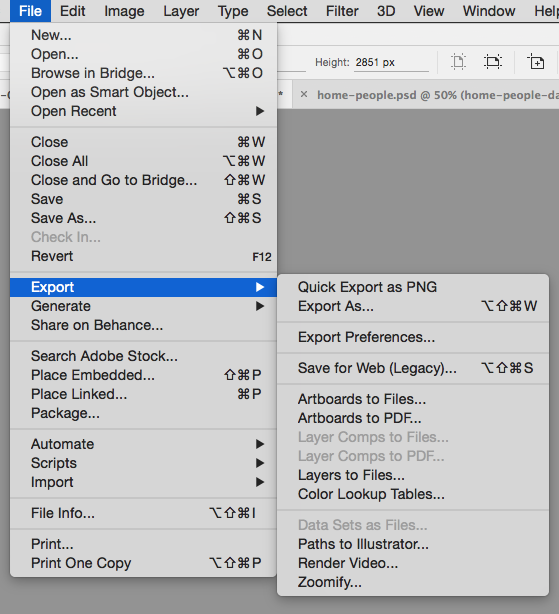Choose Close from the File menu
The height and width of the screenshot is (614, 559).
point(143,142)
